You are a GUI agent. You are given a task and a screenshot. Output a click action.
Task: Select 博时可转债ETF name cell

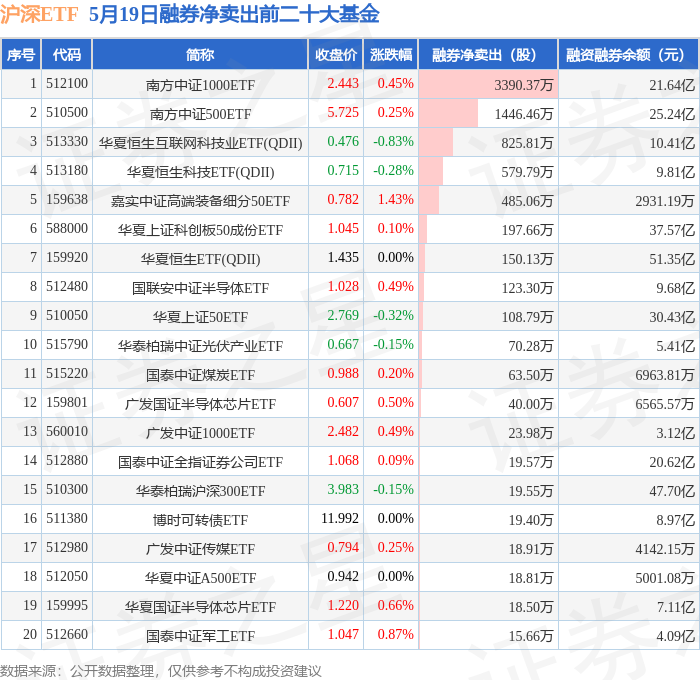point(200,520)
